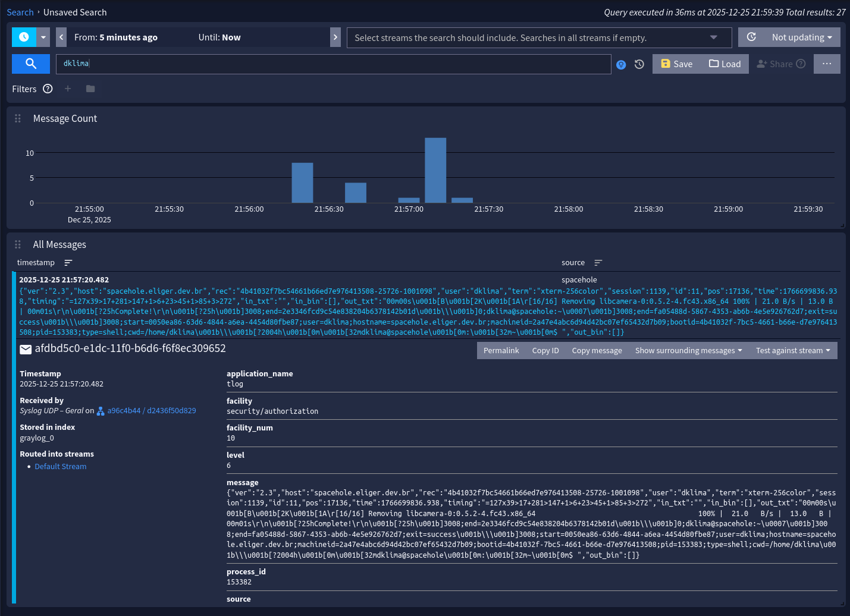
Task: Click the blue search magnifier button
Action: click(x=31, y=64)
